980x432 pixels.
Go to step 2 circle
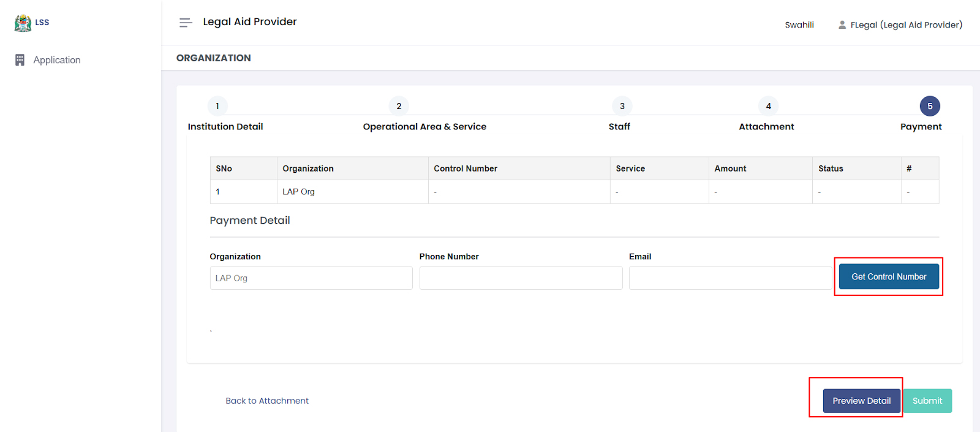click(399, 106)
